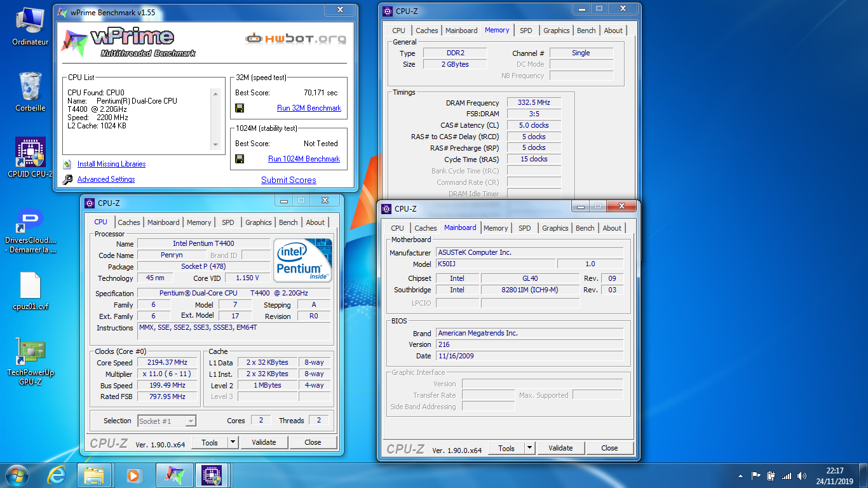This screenshot has height=488, width=868.
Task: Switch to the wPrime taskbar icon
Action: (x=174, y=475)
